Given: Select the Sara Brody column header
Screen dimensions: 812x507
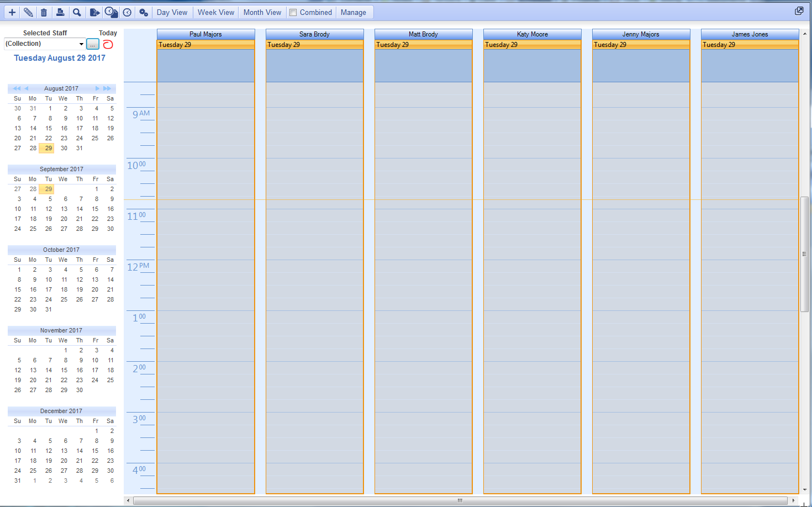Looking at the screenshot, I should point(314,34).
